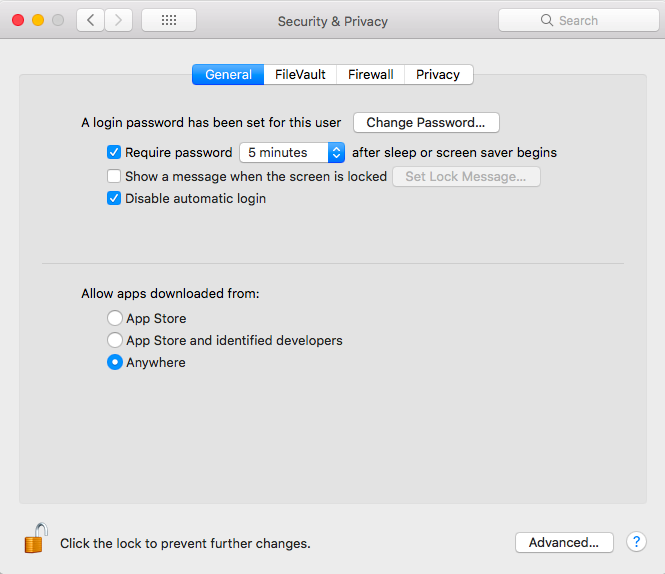Open the Privacy tab
Screen dimensions: 665x574
click(x=438, y=75)
